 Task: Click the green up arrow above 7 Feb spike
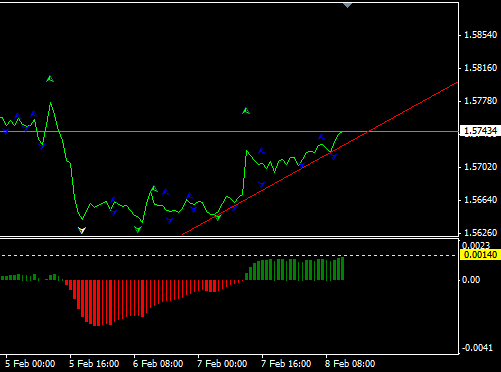click(246, 111)
